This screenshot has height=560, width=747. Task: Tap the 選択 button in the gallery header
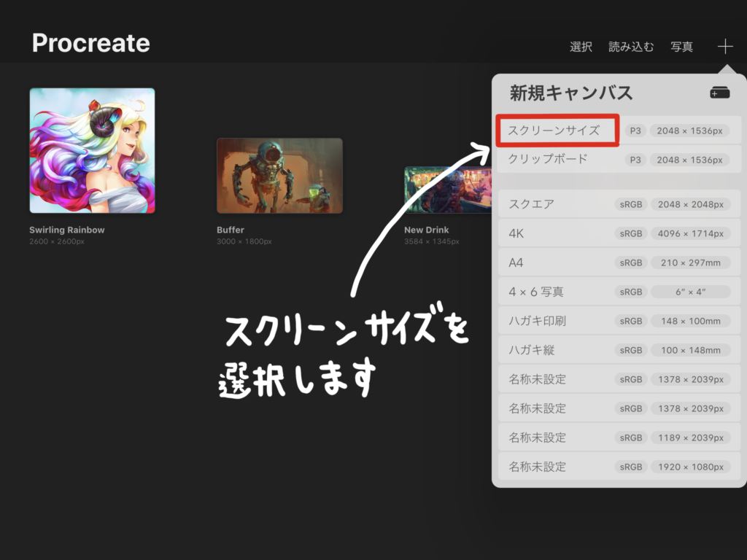pos(581,47)
